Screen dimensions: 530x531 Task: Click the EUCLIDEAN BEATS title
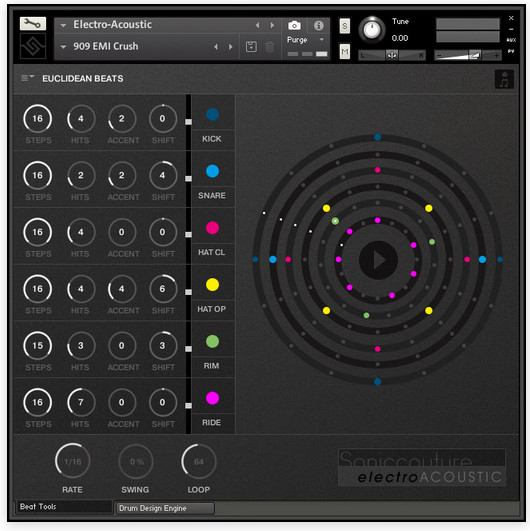(83, 78)
